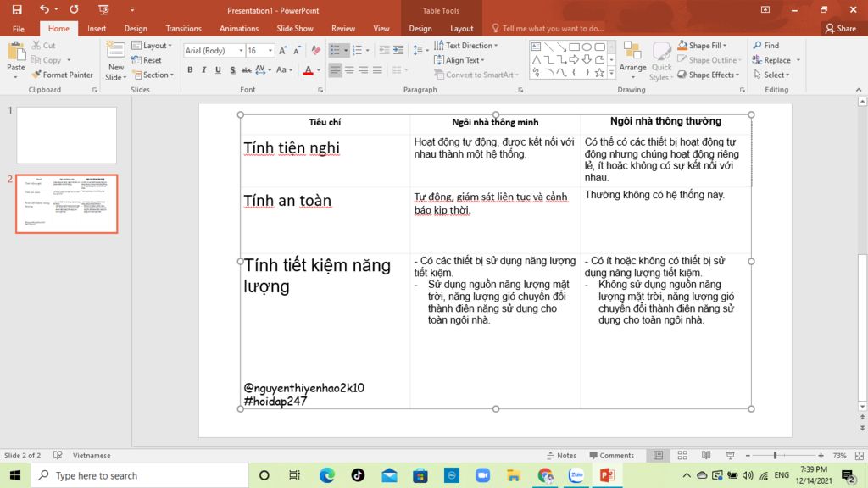Center-align the paragraph text
Screen dimensions: 868x488
(349, 69)
